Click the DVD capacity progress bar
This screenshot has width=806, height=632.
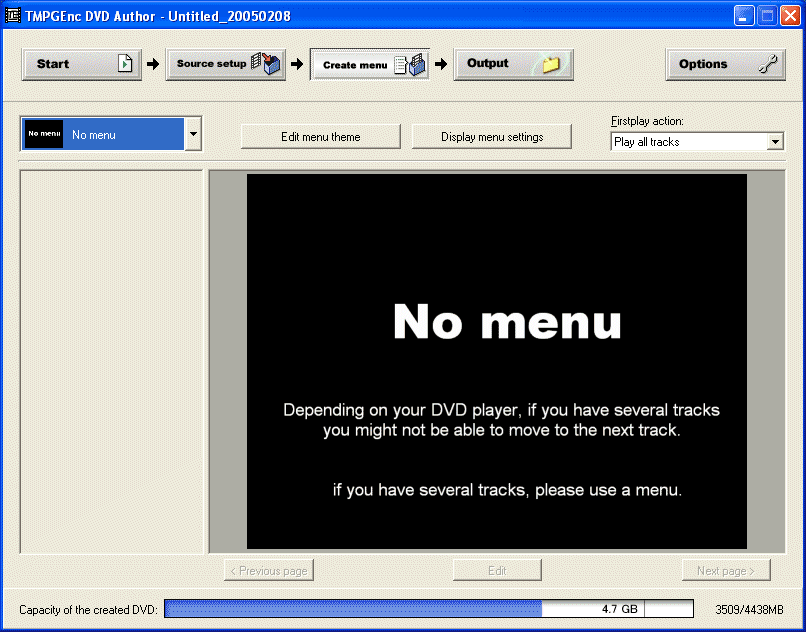(x=429, y=609)
